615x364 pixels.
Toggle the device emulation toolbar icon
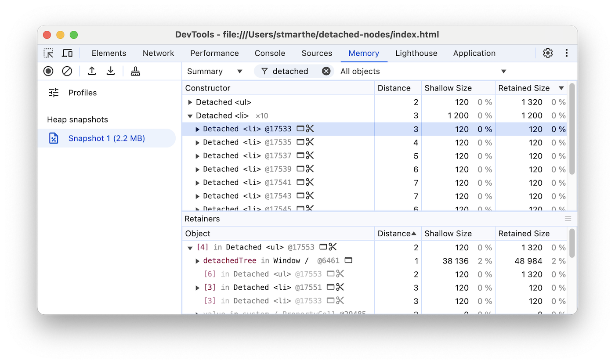tap(67, 53)
